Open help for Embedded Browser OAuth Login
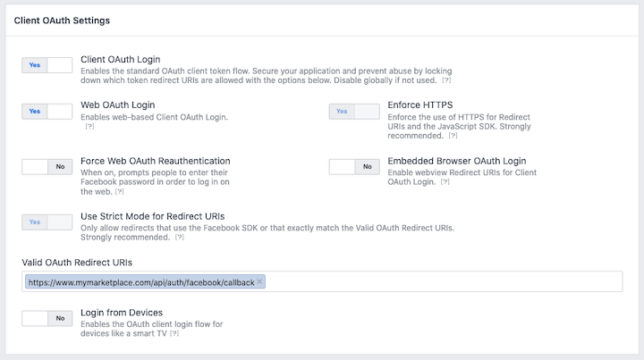 click(x=445, y=181)
